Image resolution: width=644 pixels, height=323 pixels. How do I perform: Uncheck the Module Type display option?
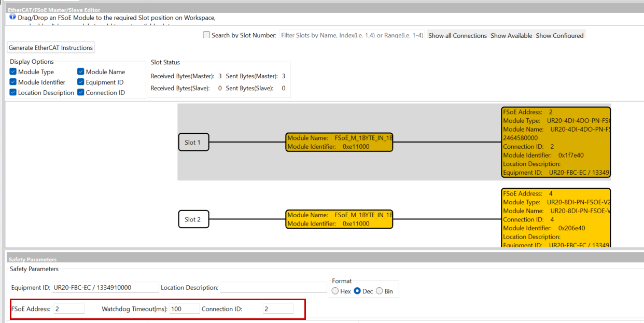13,72
